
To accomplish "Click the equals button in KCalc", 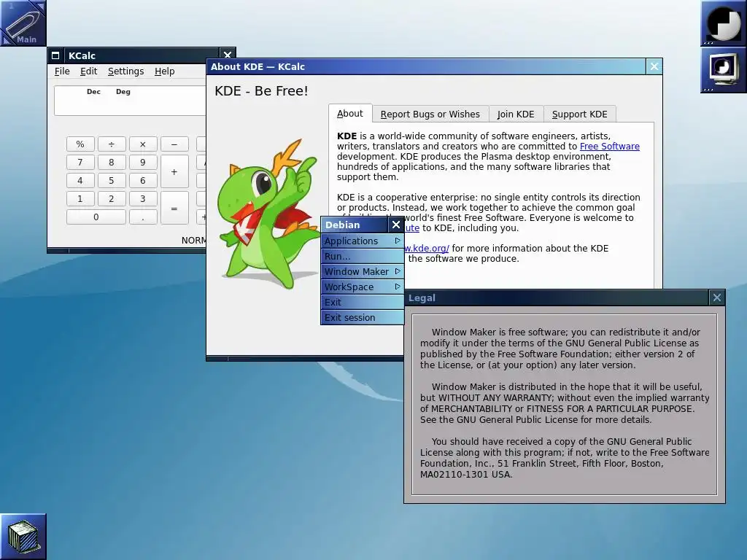I will (174, 208).
